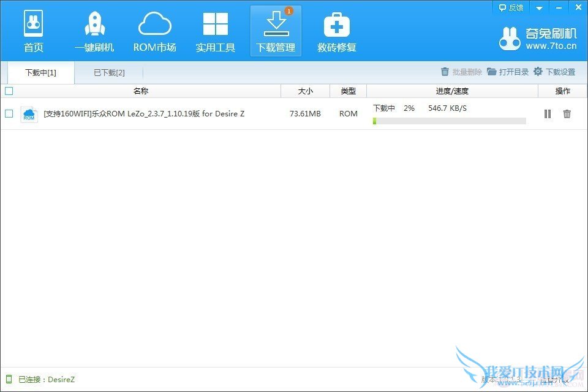
Task: Delete the download via its trash icon
Action: point(567,114)
